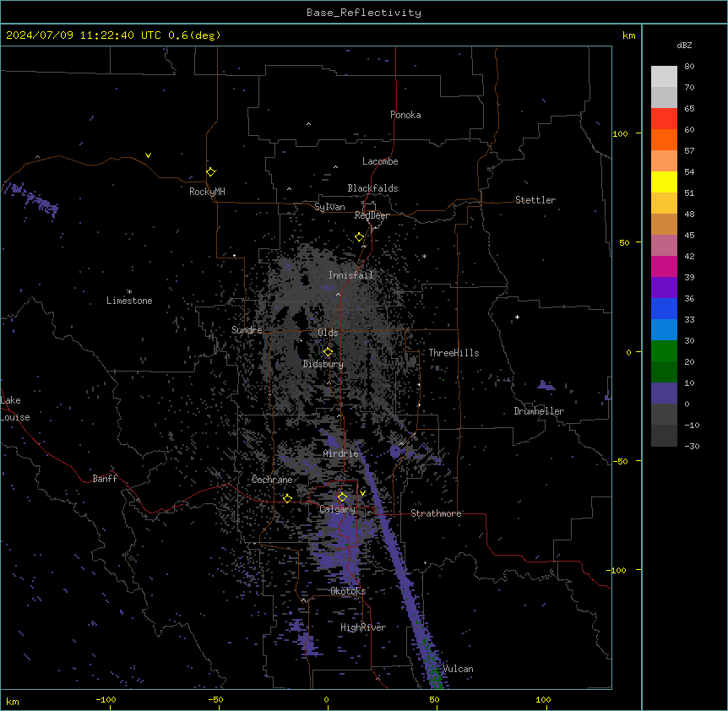This screenshot has height=711, width=728.
Task: Click the 50 mark on bottom axis
Action: point(433,699)
